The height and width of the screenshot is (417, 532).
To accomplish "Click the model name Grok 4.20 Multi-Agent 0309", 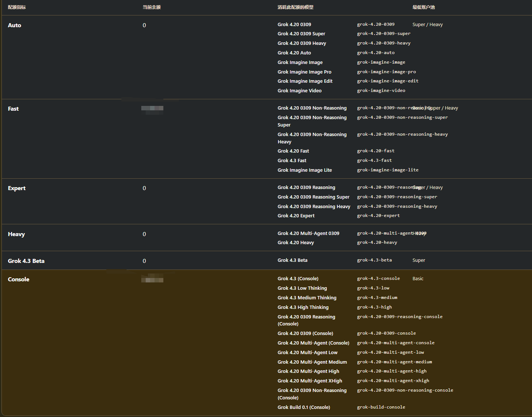I will coord(308,234).
